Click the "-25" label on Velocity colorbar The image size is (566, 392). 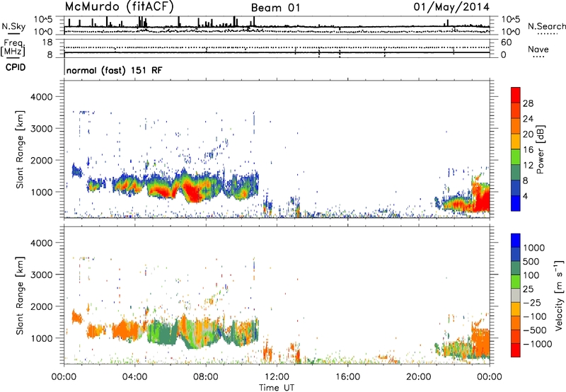[532, 303]
